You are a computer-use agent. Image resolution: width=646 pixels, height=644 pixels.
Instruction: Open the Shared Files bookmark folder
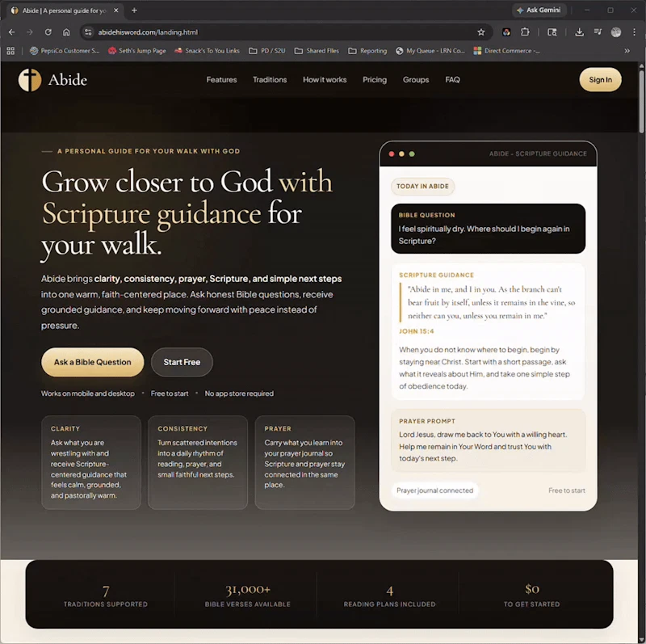point(317,51)
